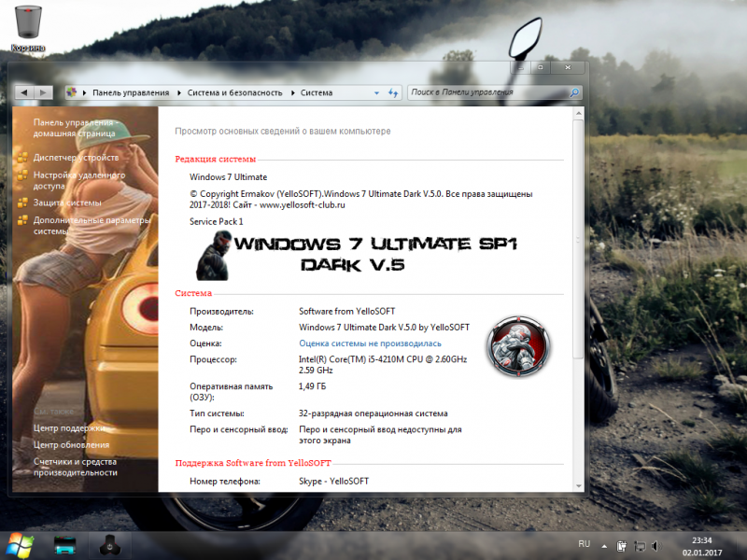Open 'Диспетчер устройств' link

pyautogui.click(x=76, y=157)
